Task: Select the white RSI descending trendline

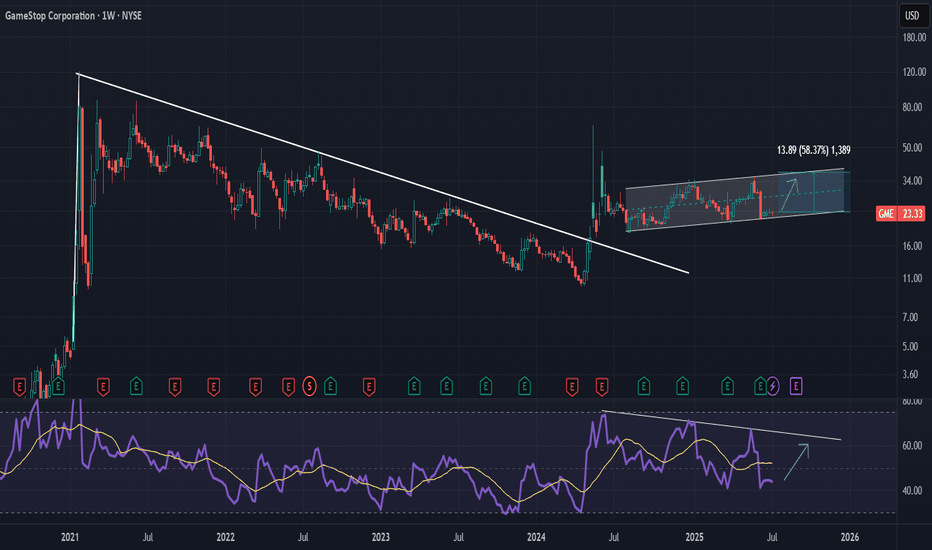Action: (x=722, y=425)
